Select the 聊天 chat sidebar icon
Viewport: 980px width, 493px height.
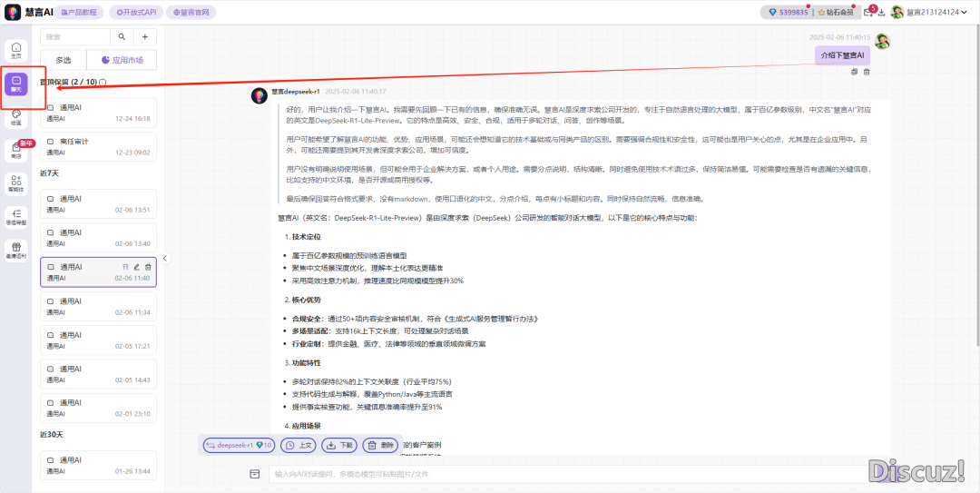pyautogui.click(x=16, y=84)
